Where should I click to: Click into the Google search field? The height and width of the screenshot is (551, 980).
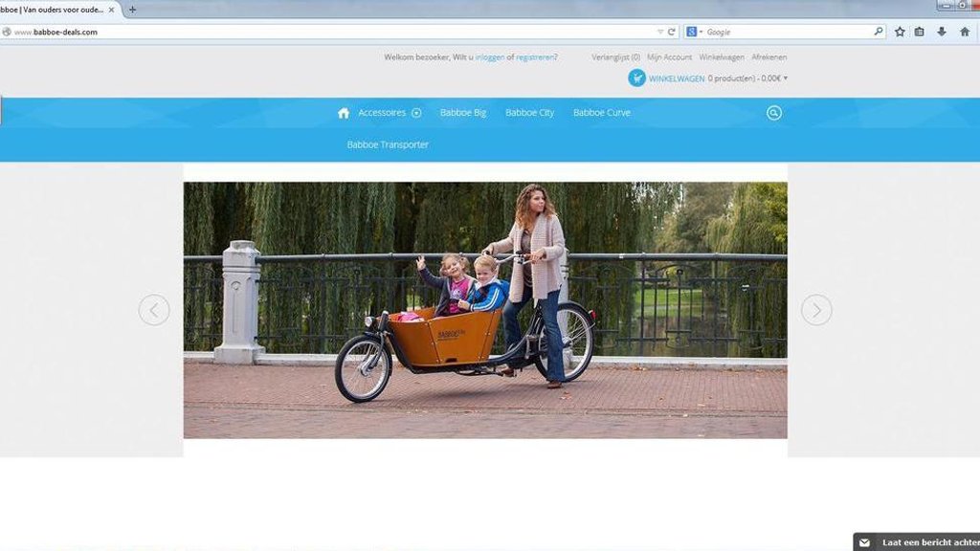click(x=785, y=32)
